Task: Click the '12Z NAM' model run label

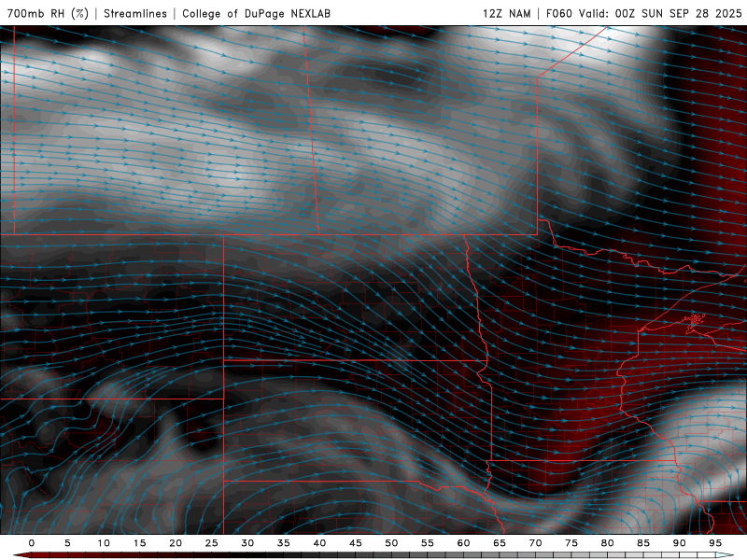Action: point(506,13)
